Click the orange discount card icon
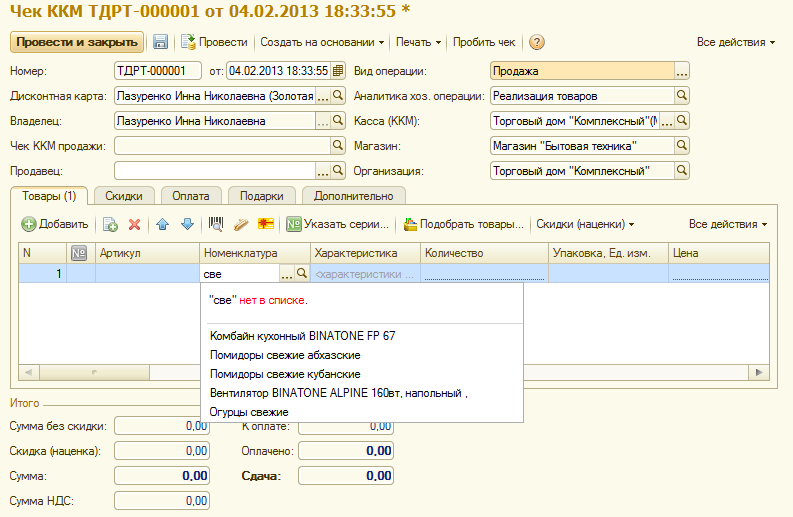This screenshot has height=517, width=793. 266,224
